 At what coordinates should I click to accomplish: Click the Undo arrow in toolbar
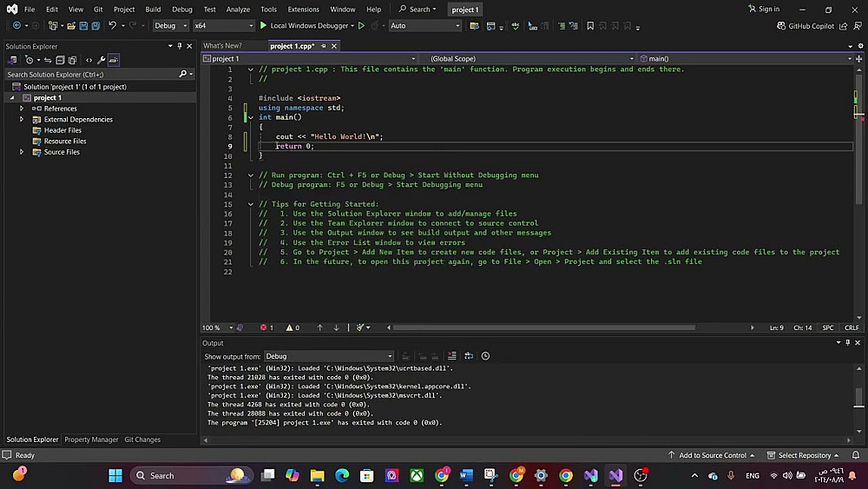(x=112, y=26)
